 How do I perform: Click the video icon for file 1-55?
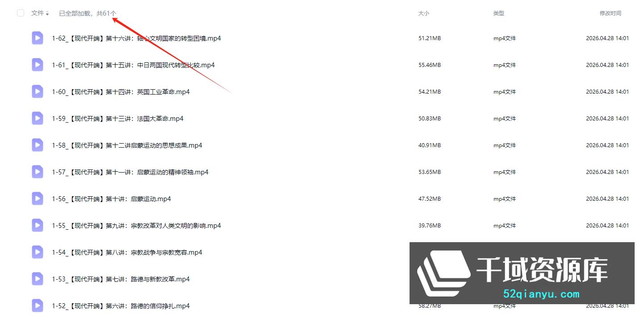[38, 226]
